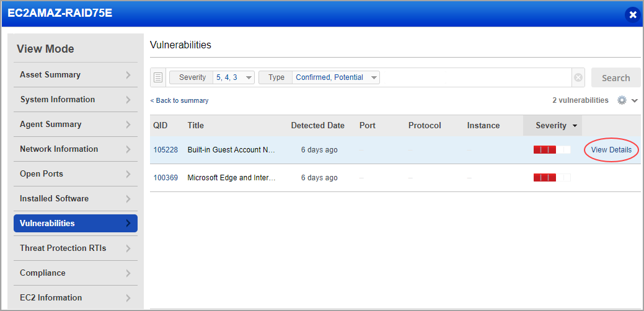Select System Information in View Mode
The image size is (644, 311).
[76, 100]
